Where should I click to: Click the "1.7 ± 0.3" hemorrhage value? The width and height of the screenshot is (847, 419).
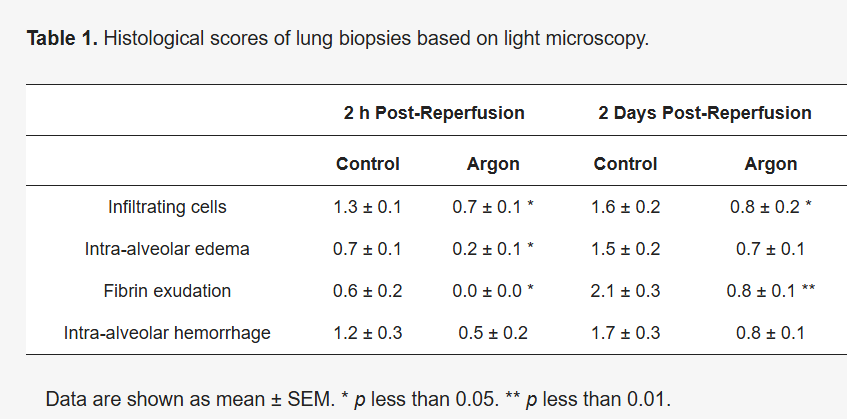tap(626, 333)
